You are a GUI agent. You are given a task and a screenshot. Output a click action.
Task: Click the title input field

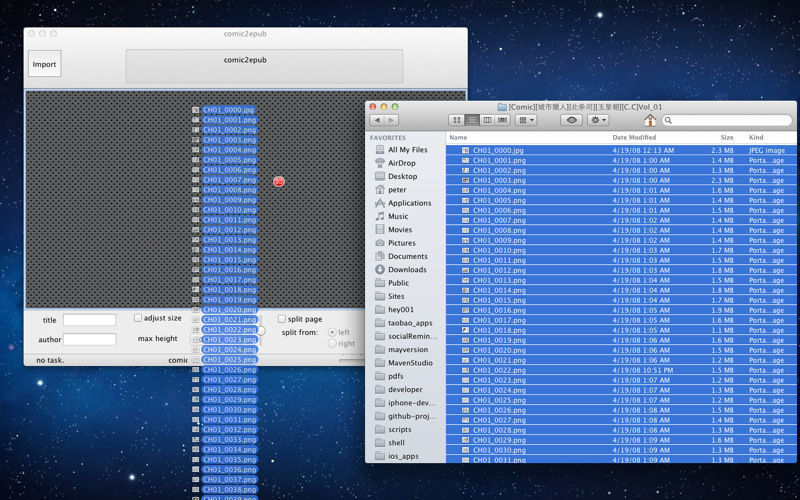coord(89,320)
